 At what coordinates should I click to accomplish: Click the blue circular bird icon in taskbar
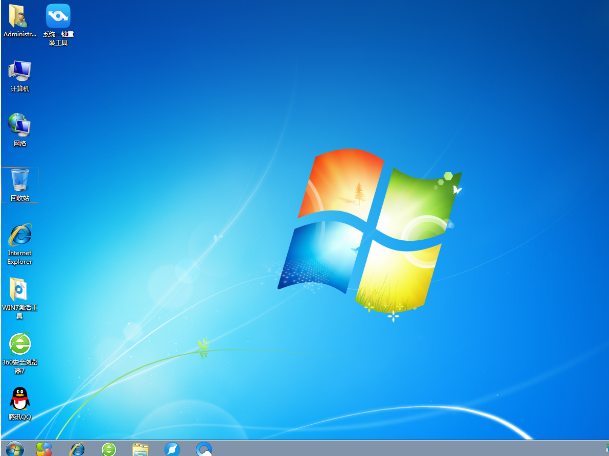(172, 449)
